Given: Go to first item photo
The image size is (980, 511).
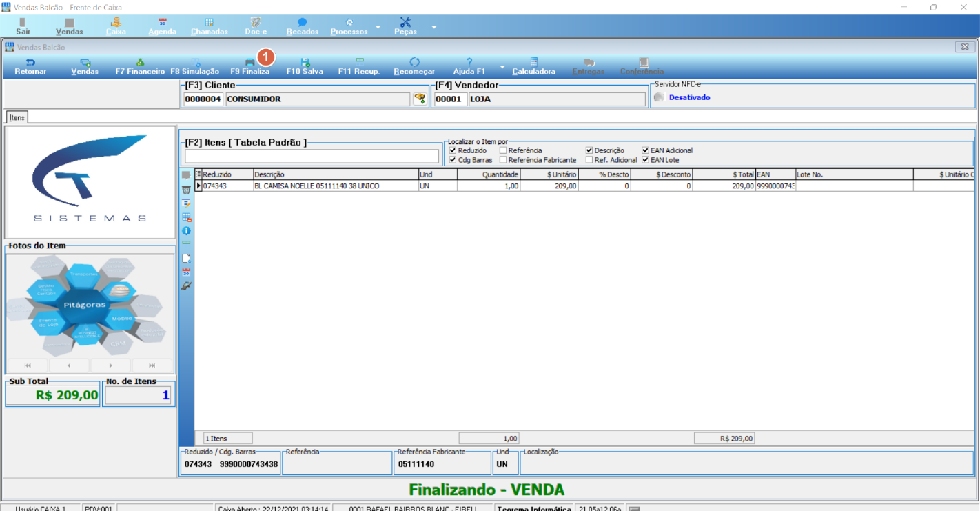Looking at the screenshot, I should [28, 365].
